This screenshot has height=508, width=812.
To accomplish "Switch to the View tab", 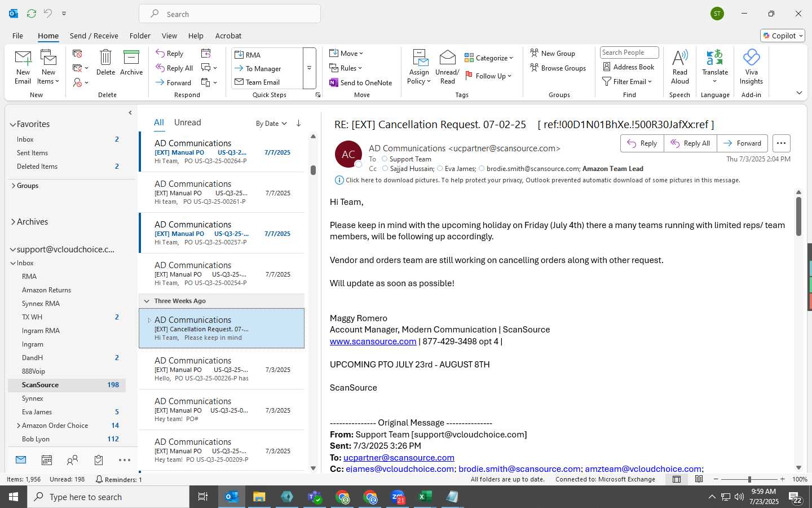I will (169, 36).
